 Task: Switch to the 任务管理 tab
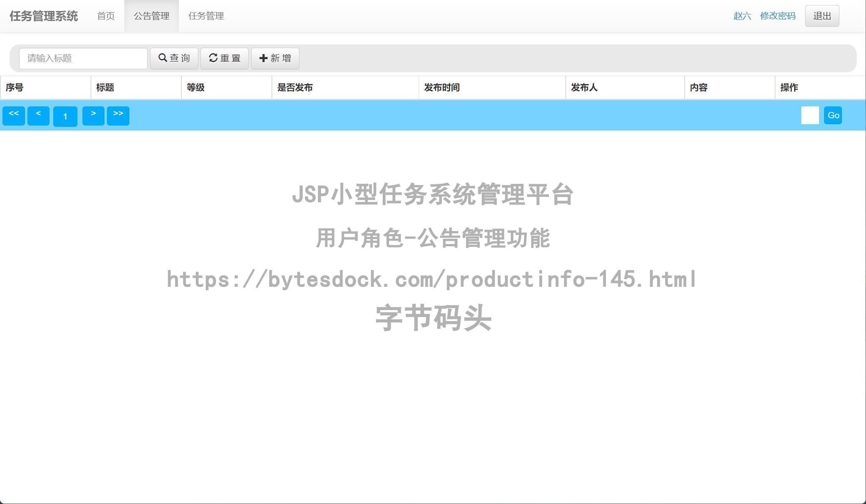206,16
